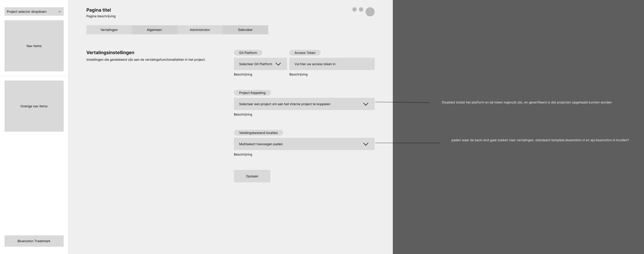Click the Access Token label pill
The height and width of the screenshot is (254, 644).
[305, 53]
